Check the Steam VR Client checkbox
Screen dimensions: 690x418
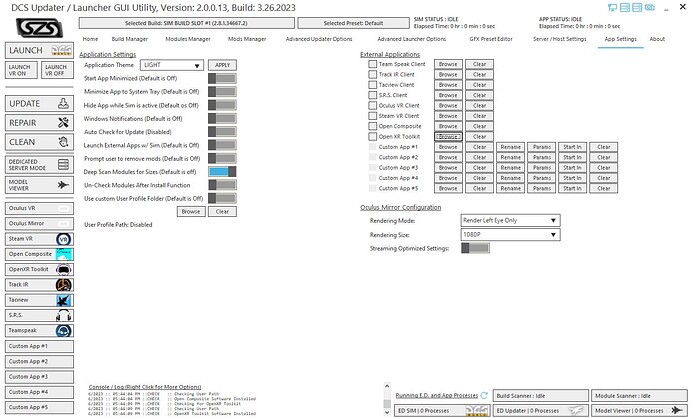[373, 116]
